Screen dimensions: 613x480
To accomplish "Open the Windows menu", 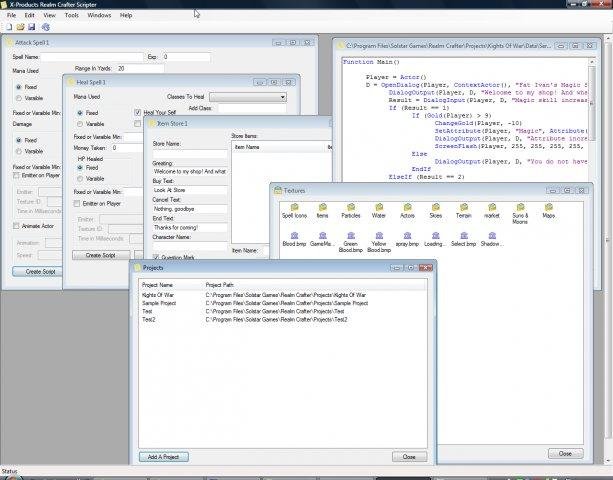I will [x=99, y=15].
